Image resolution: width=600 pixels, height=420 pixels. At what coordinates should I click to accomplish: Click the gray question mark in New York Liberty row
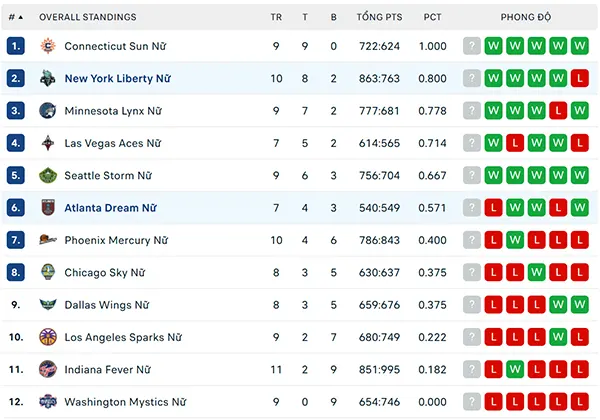coord(472,78)
